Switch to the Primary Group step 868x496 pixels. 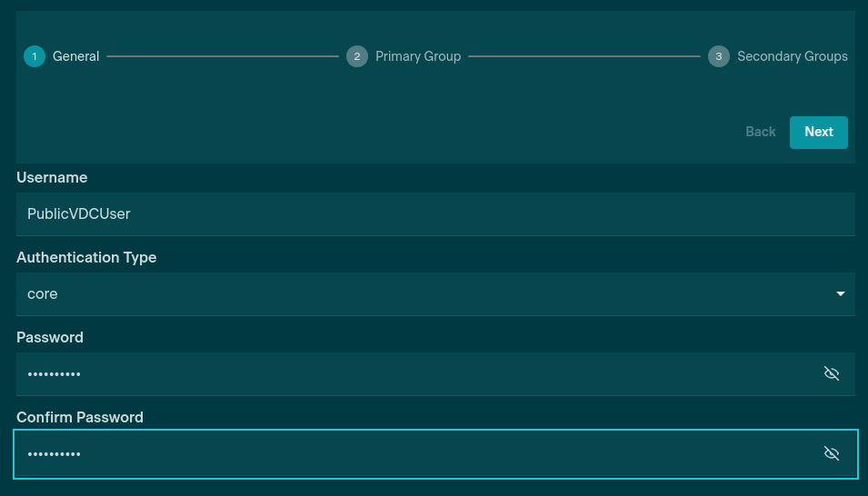click(418, 56)
